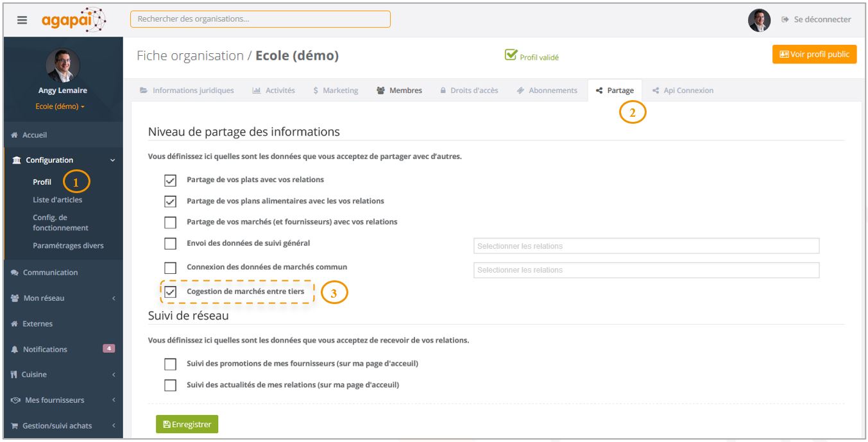Toggle Cogestion de marchés entre tiers checkbox
Screen dimensions: 868x442
(171, 292)
